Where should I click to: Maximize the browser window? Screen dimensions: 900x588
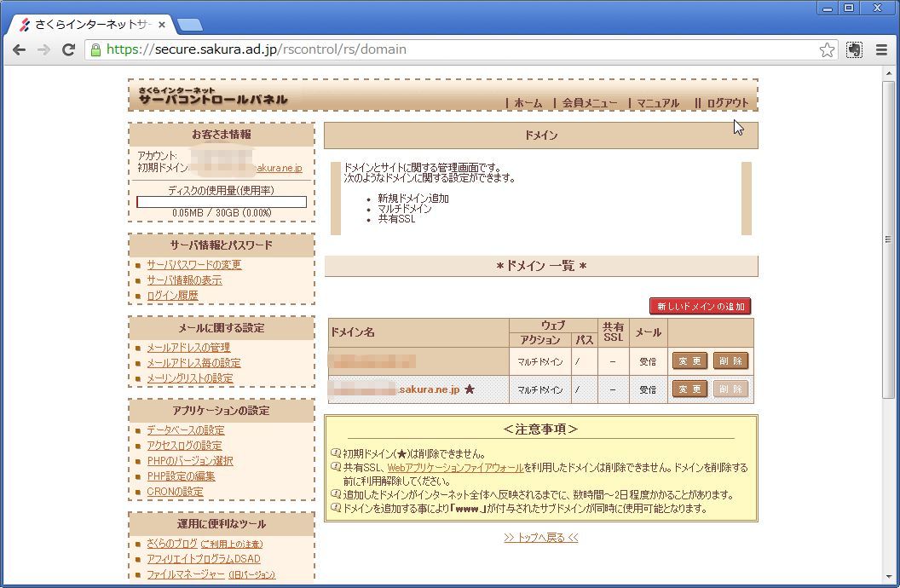pyautogui.click(x=848, y=8)
